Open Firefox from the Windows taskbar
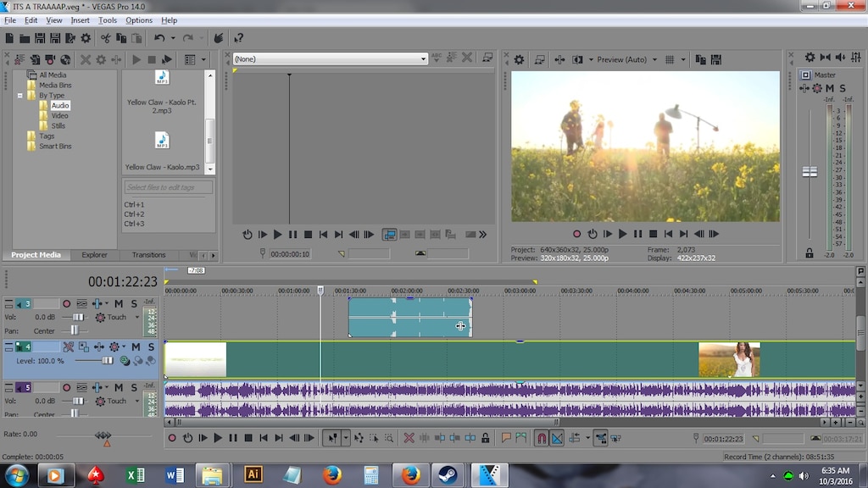This screenshot has width=868, height=488. click(x=332, y=475)
